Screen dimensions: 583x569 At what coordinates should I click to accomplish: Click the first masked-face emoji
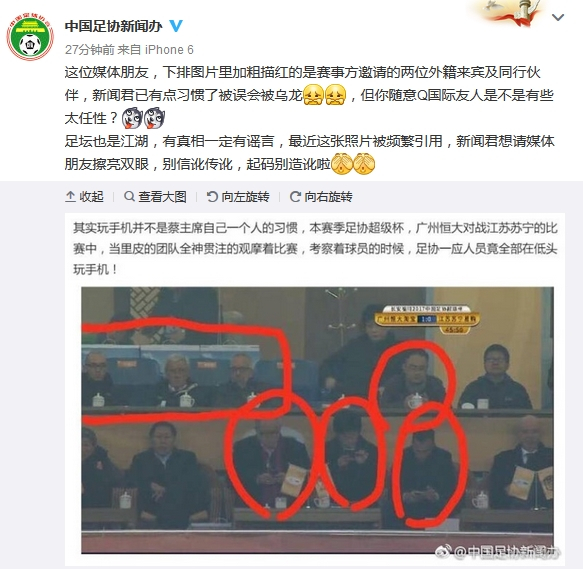pos(313,95)
